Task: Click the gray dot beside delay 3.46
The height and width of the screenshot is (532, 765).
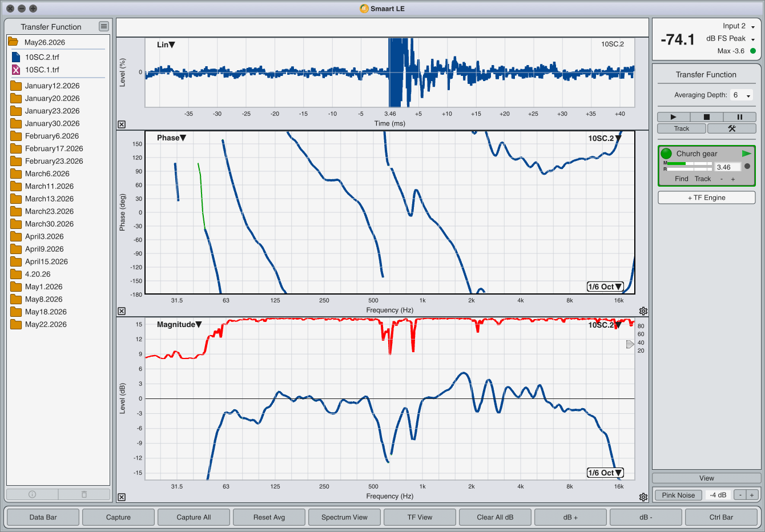Action: point(747,167)
